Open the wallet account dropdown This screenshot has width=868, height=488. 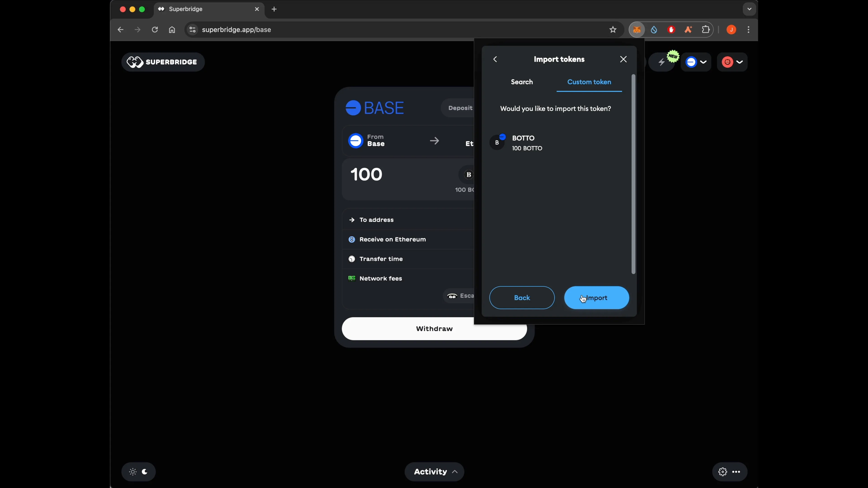[732, 62]
